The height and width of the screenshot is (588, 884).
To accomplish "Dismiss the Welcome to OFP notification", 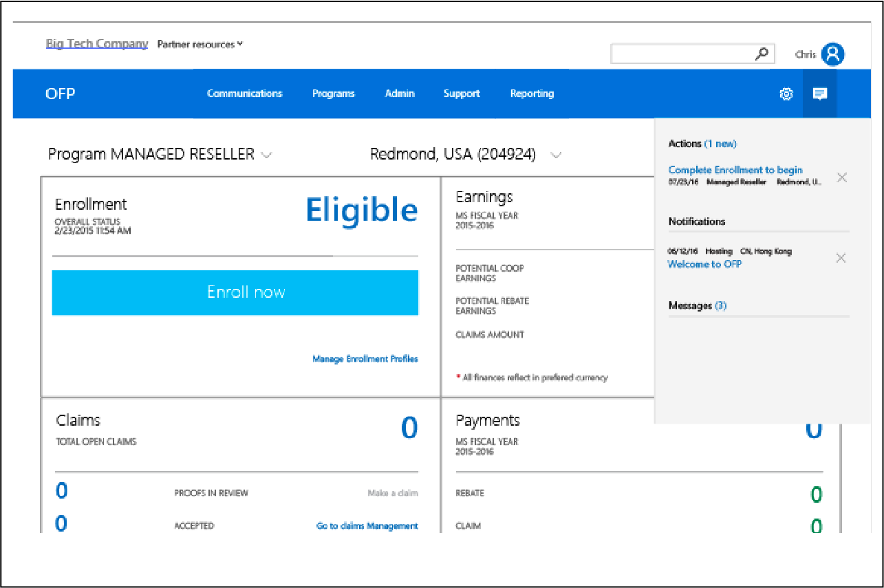I will pos(841,258).
